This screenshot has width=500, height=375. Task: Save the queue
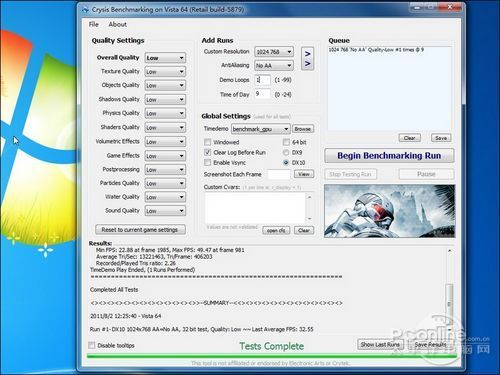pos(441,138)
